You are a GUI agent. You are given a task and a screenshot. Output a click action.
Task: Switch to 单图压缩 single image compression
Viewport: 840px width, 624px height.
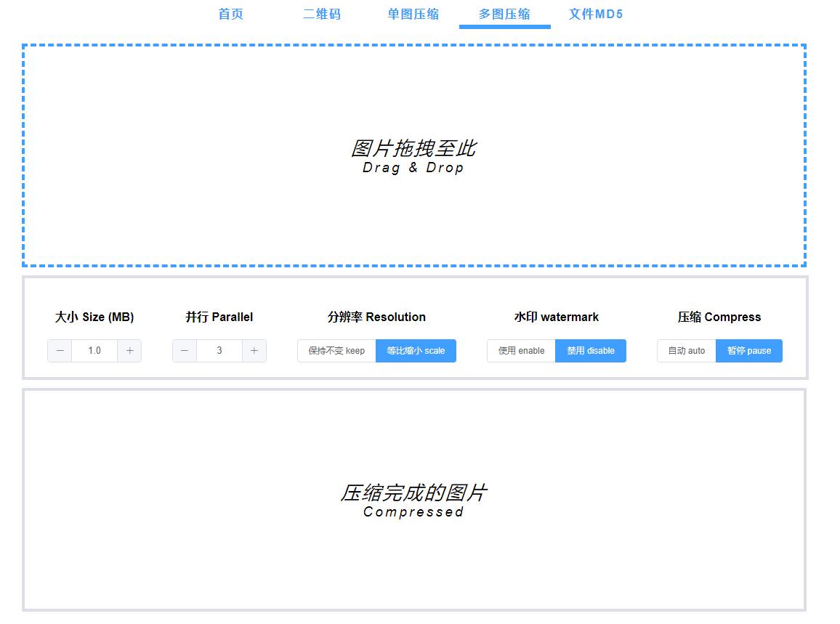click(413, 14)
